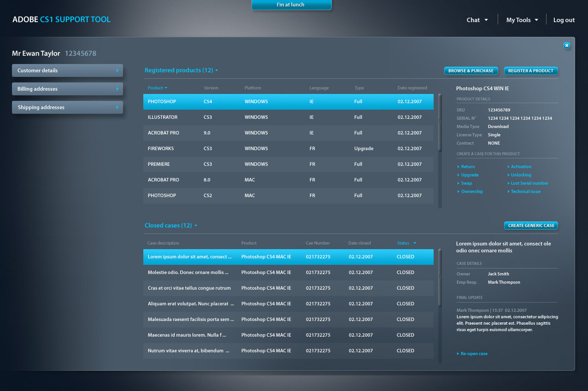Click the Cae Number column header
This screenshot has width=588, height=391.
pyautogui.click(x=318, y=243)
